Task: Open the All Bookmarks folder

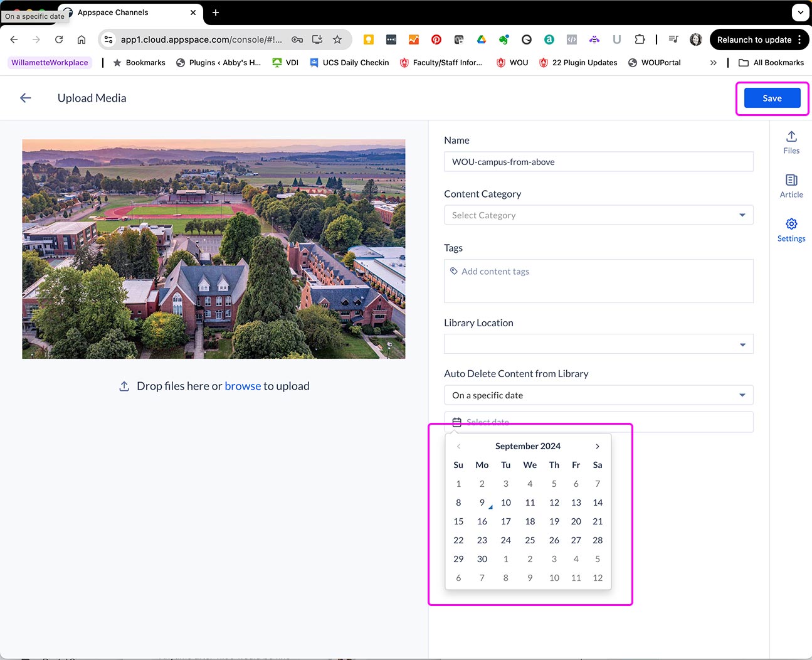Action: [771, 63]
